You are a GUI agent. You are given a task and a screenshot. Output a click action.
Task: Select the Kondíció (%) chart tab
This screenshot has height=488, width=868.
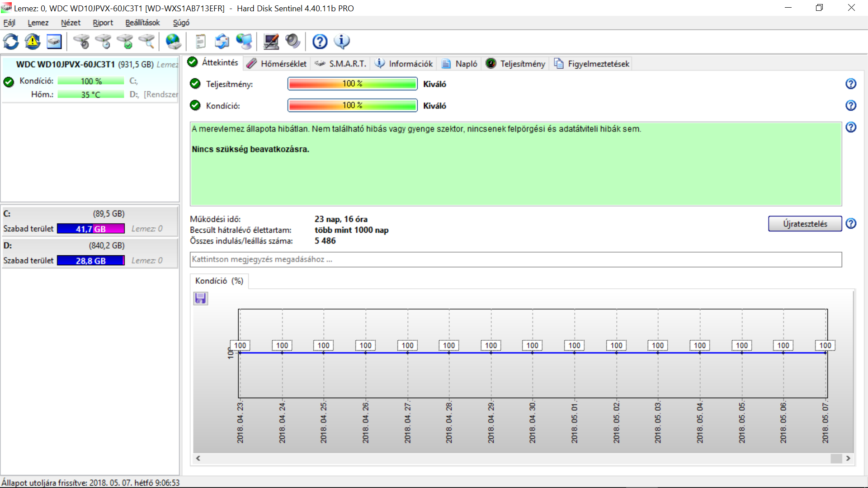click(x=219, y=281)
